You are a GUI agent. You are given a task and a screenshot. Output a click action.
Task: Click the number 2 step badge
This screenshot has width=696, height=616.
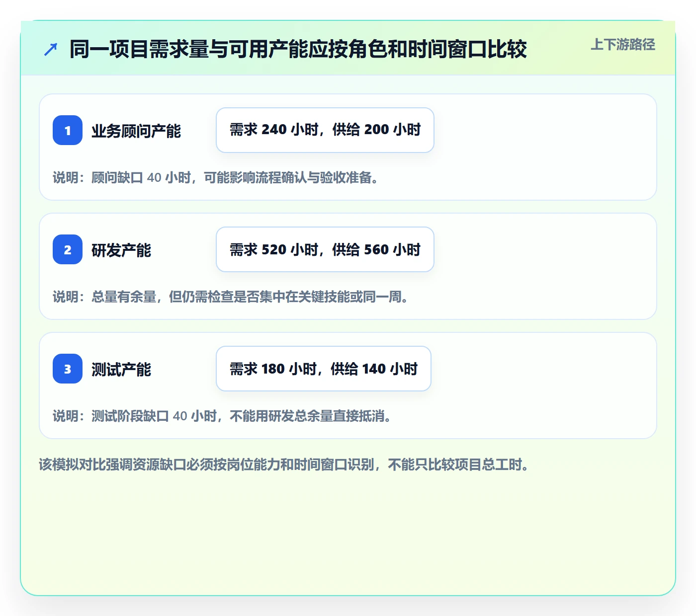[x=68, y=249]
